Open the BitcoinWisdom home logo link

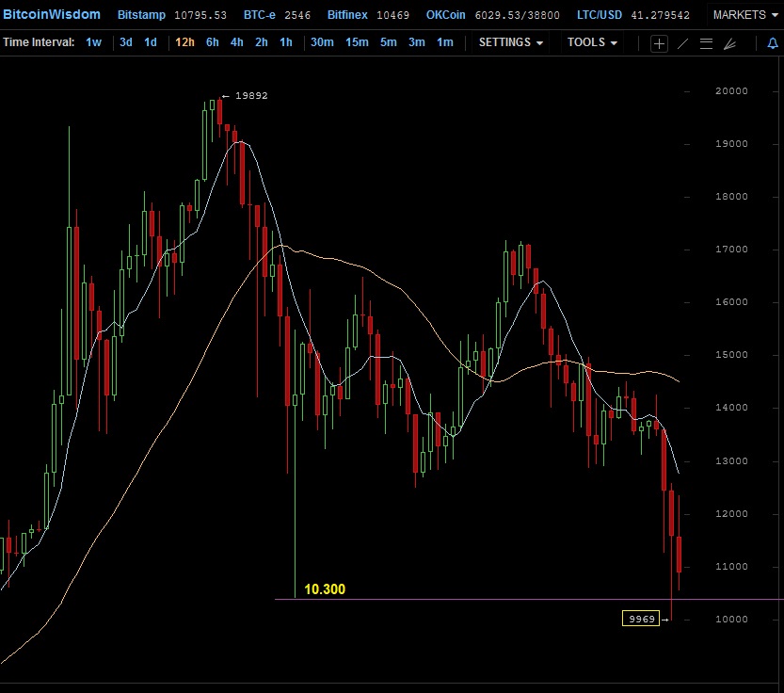tap(52, 14)
